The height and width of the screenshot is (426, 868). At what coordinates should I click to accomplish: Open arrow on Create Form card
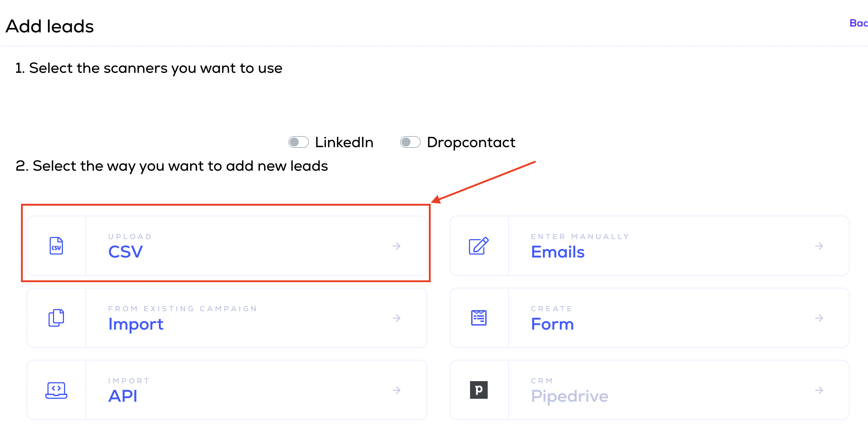coord(819,318)
